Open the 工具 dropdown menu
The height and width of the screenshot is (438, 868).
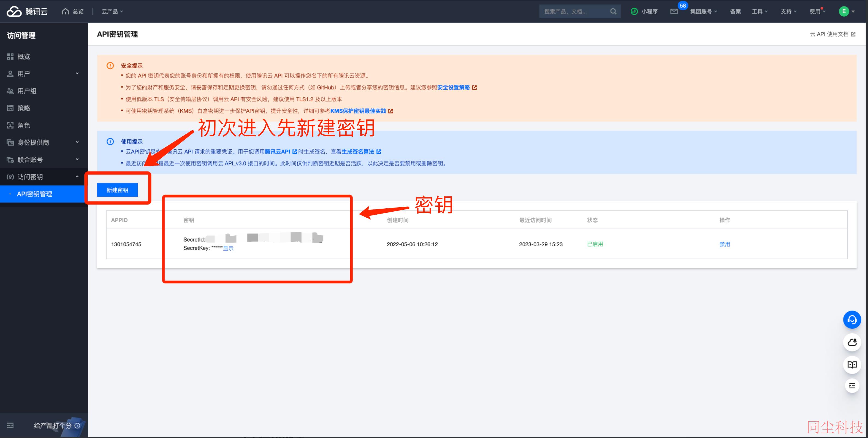760,11
